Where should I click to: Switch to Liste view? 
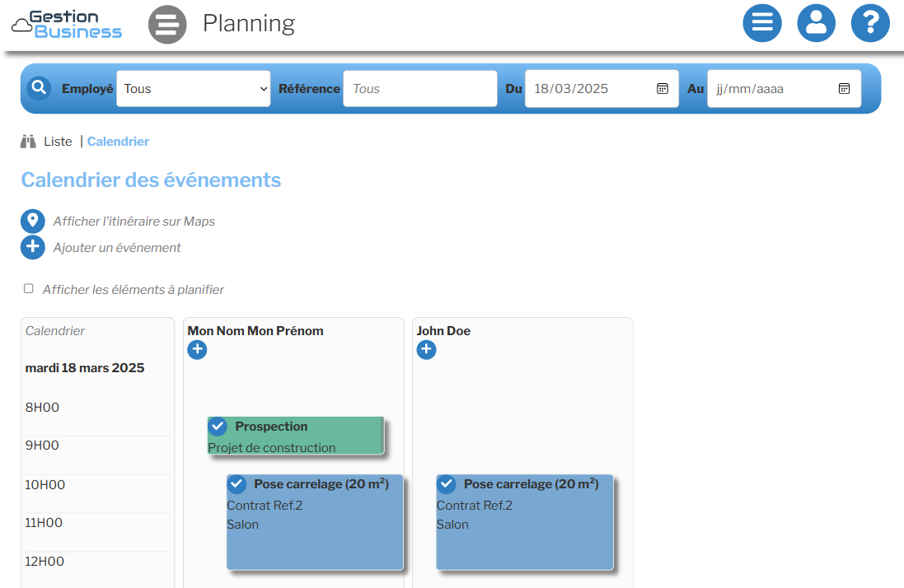(x=58, y=142)
